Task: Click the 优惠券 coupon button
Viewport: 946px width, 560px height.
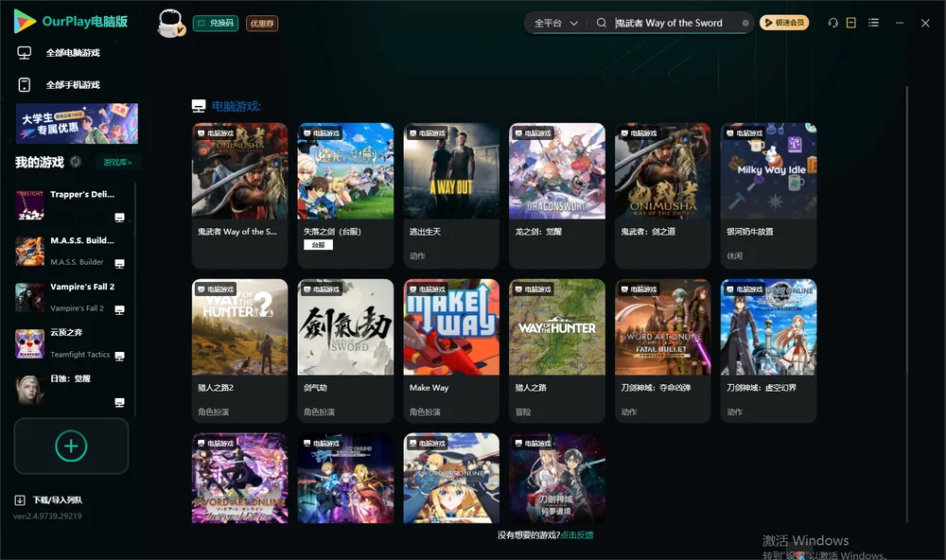Action: [262, 24]
